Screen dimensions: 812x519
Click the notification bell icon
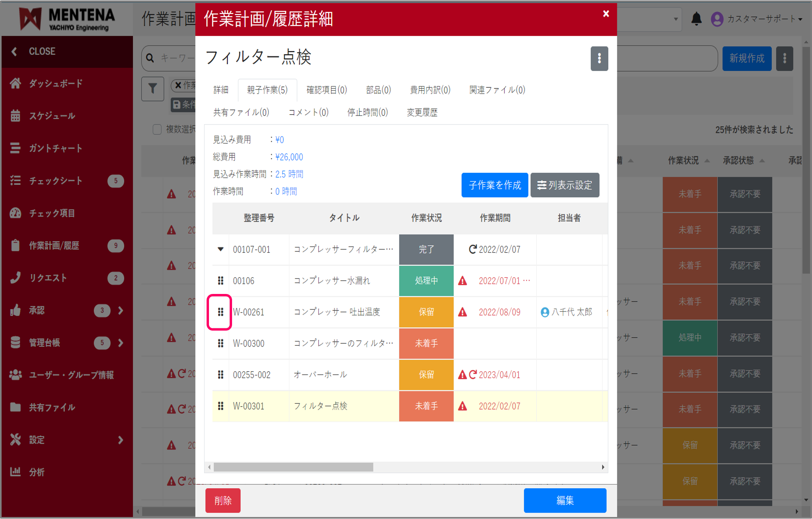click(697, 19)
